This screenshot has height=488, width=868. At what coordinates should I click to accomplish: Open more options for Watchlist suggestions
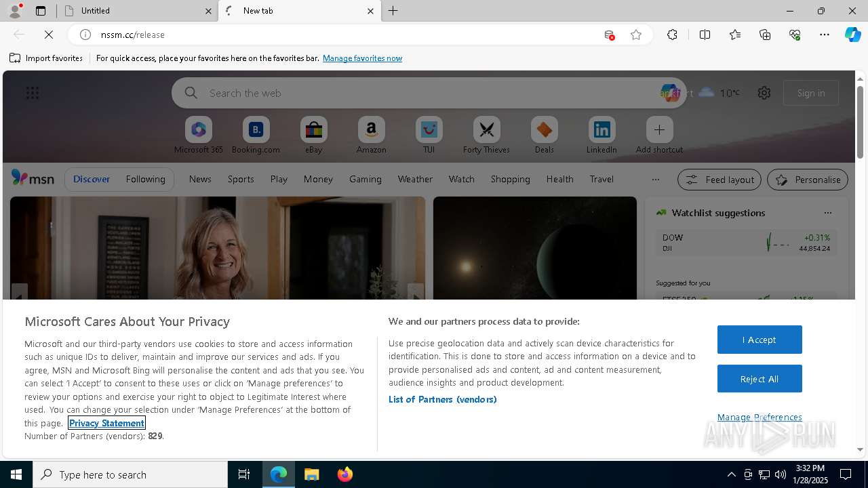point(827,213)
